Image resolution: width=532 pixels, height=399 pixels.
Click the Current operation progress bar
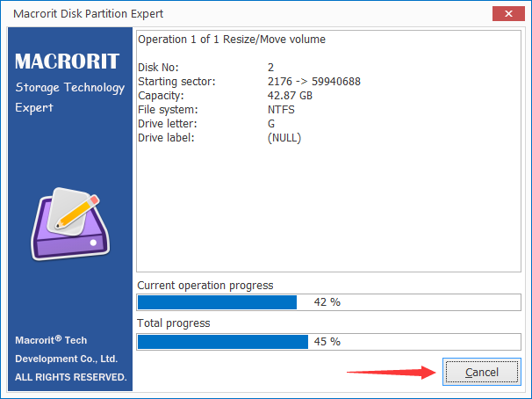(x=328, y=302)
